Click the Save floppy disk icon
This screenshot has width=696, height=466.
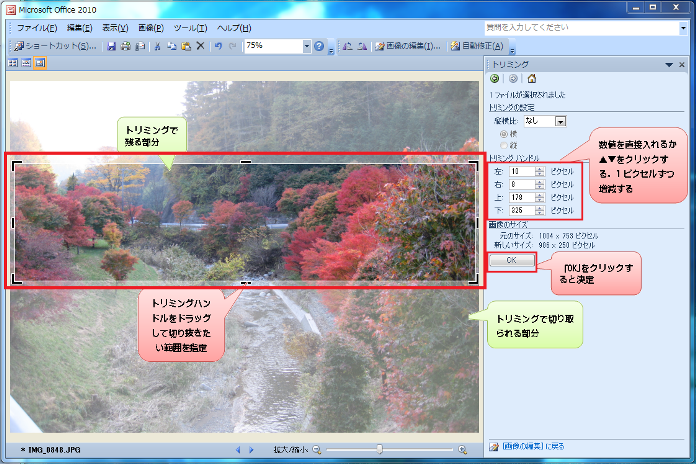[111, 46]
